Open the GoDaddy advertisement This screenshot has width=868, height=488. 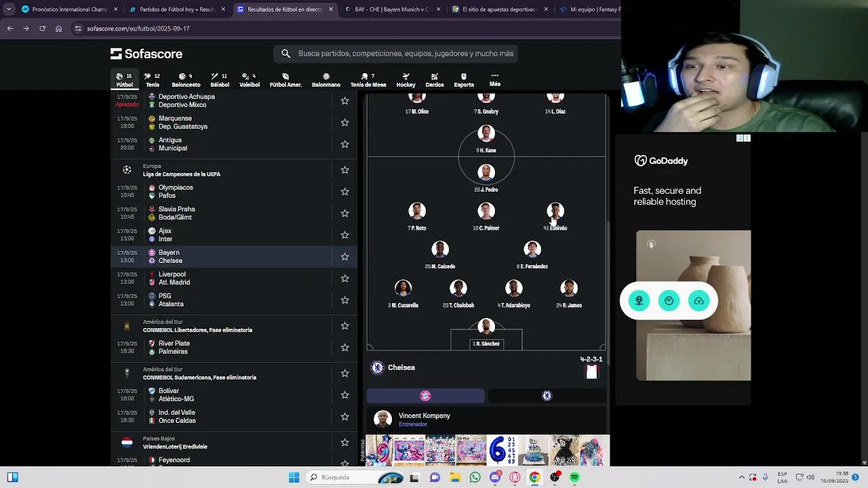(683, 270)
